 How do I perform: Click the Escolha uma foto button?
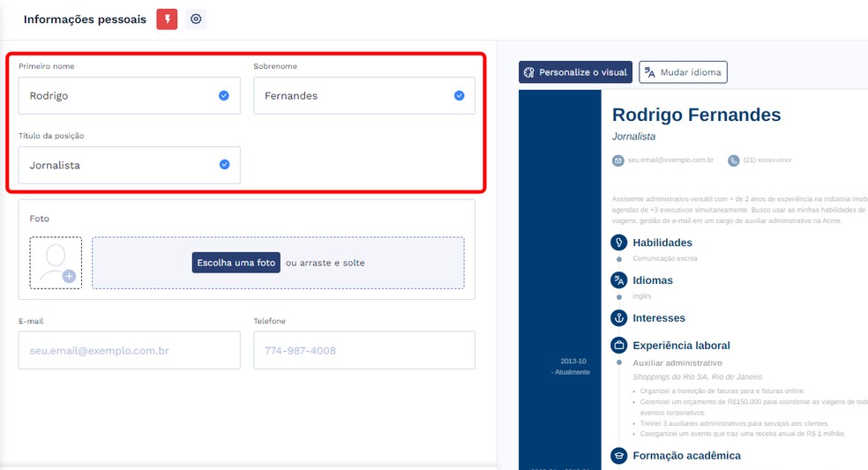[236, 263]
